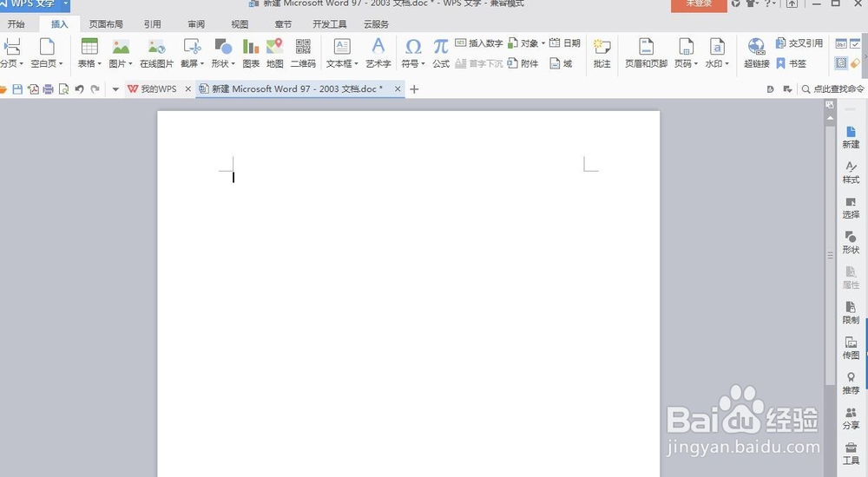Open the 表格 table insert tool
This screenshot has width=868, height=477.
(x=89, y=47)
